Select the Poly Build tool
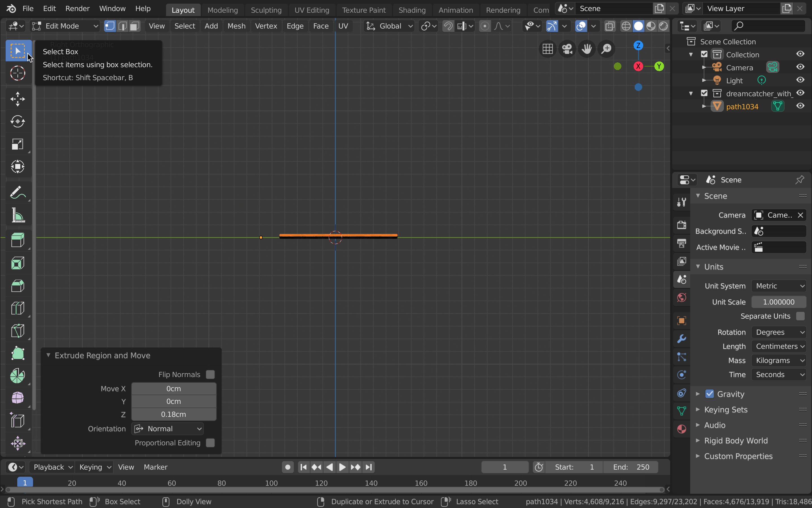 (x=17, y=353)
